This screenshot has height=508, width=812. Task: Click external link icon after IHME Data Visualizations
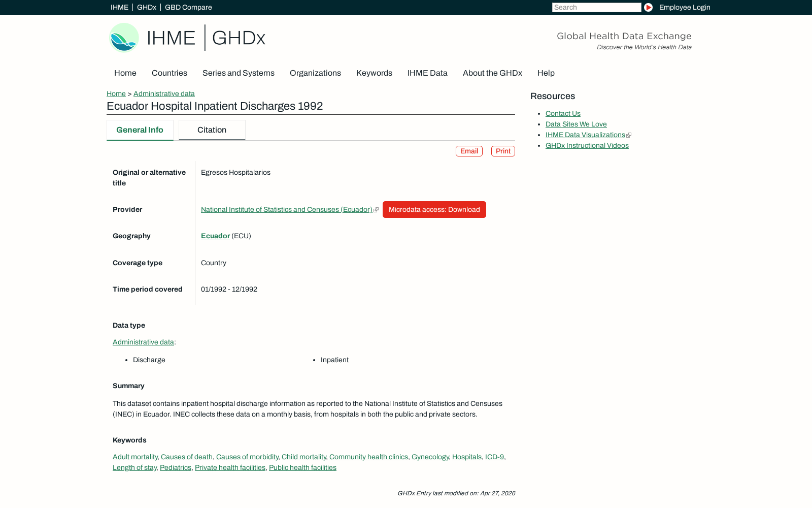(x=629, y=135)
